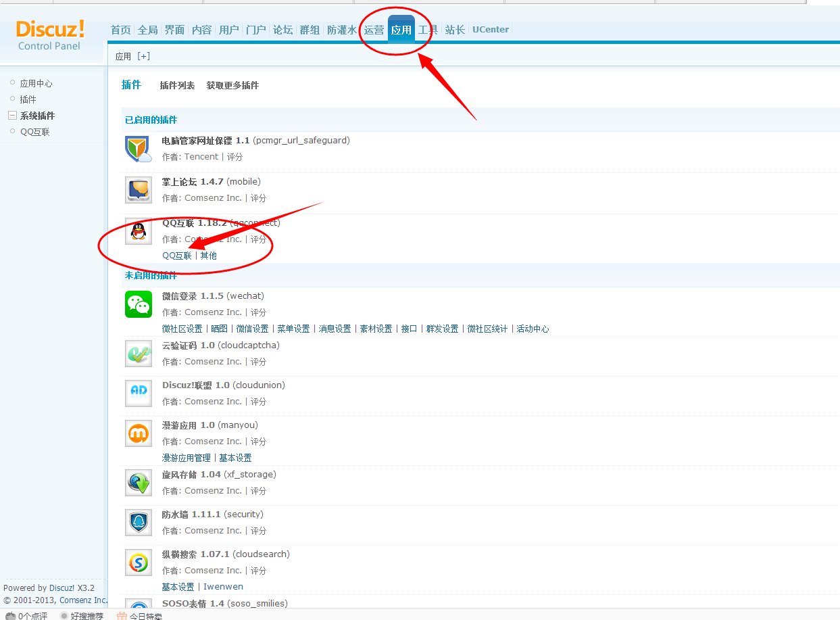
Task: Expand the [+] next to 应用
Action: 143,56
